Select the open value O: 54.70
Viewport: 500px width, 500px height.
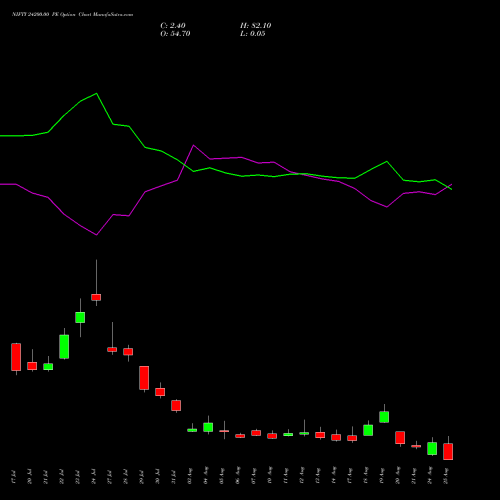[x=175, y=34]
